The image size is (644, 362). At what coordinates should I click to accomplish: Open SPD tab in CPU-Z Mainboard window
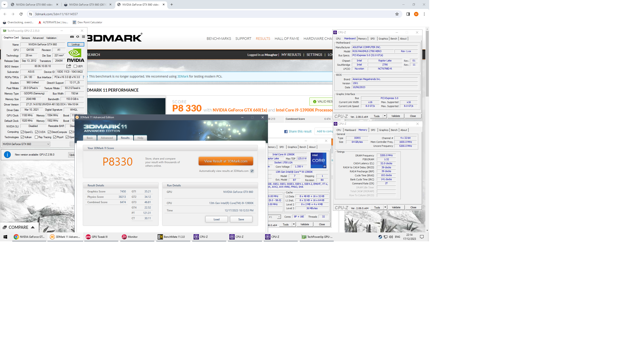372,39
